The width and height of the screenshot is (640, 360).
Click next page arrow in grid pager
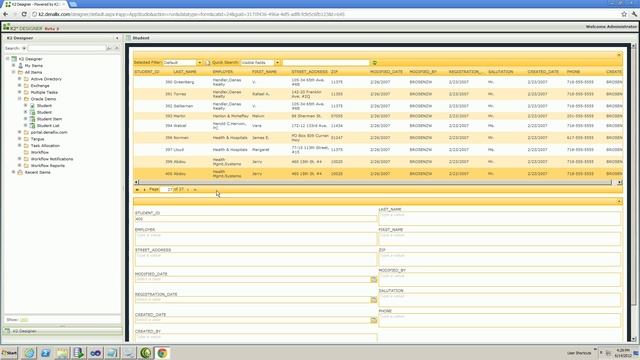pyautogui.click(x=188, y=189)
